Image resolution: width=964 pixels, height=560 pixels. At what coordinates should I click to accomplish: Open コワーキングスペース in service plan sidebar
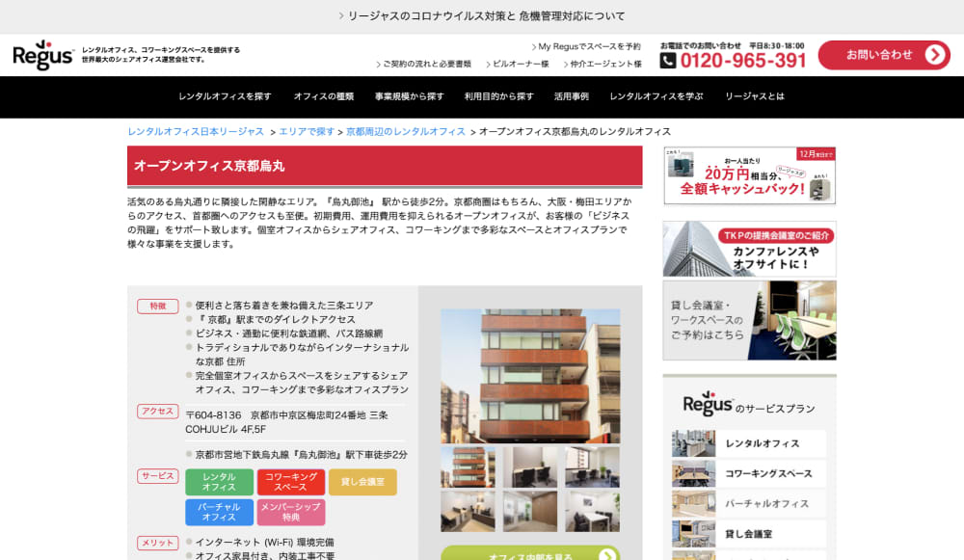[749, 473]
